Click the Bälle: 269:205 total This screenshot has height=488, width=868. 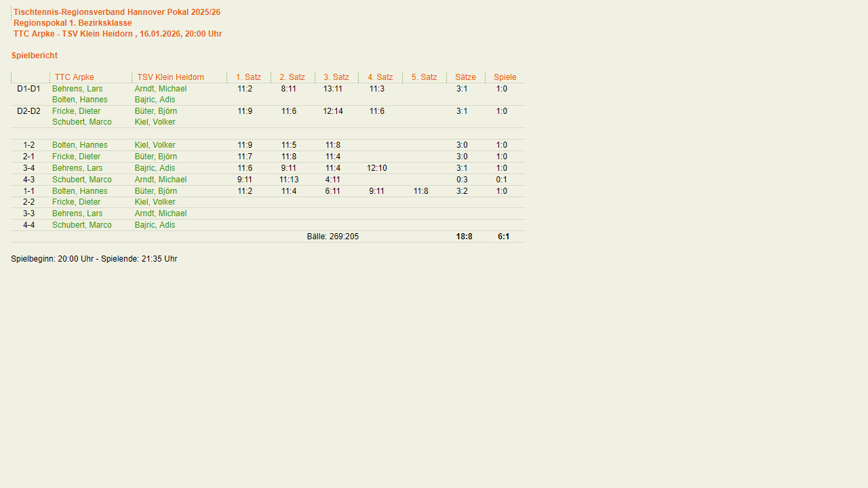(x=332, y=237)
